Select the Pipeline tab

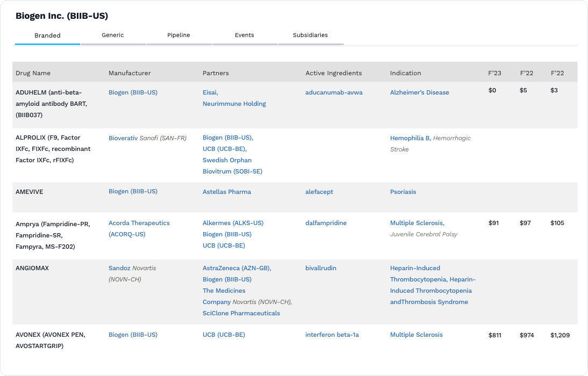point(178,35)
